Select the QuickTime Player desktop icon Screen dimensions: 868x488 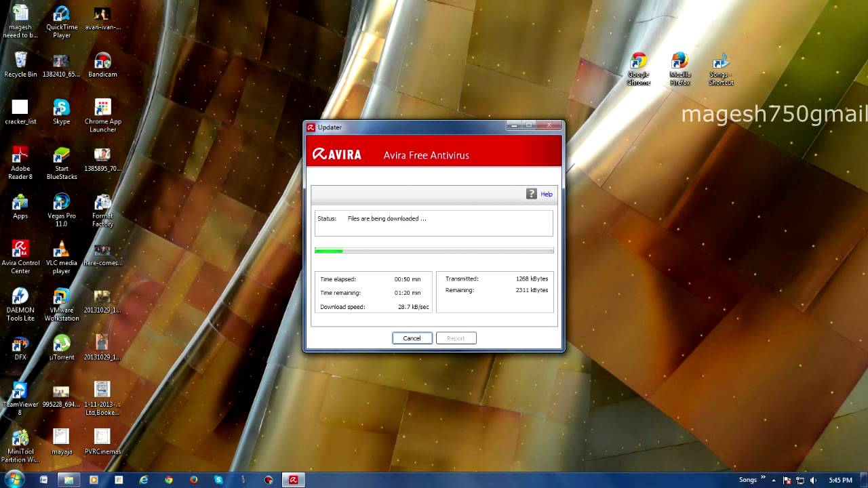click(x=62, y=22)
